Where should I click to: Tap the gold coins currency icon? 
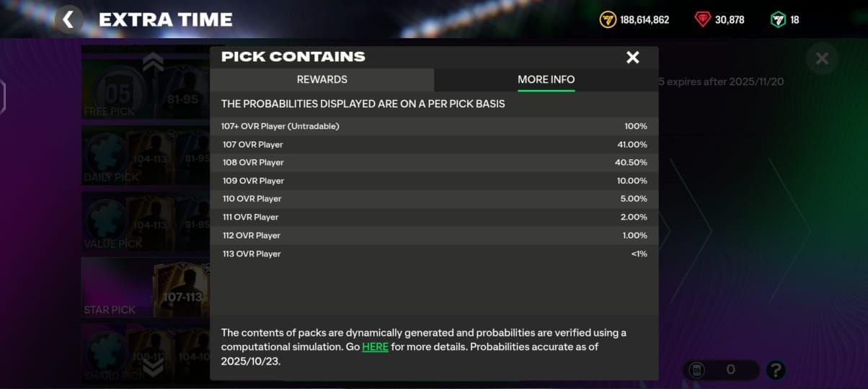(x=608, y=19)
